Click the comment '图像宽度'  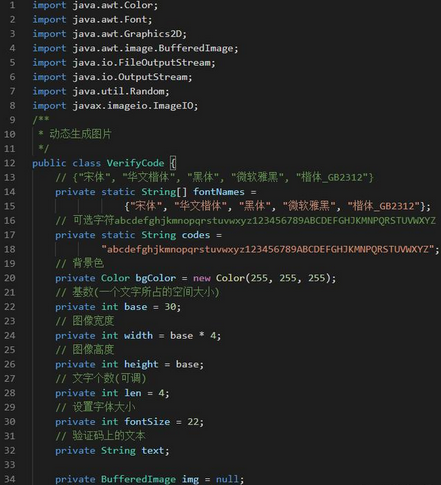93,321
